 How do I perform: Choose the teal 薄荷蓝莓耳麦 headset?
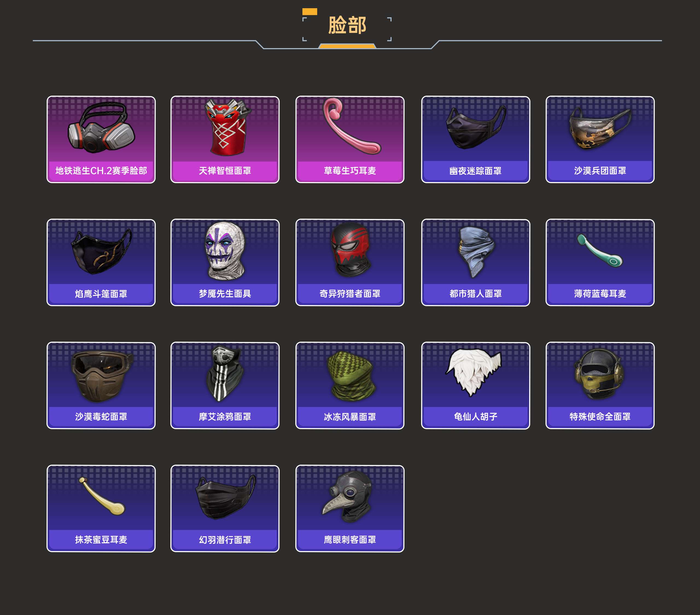pos(600,262)
